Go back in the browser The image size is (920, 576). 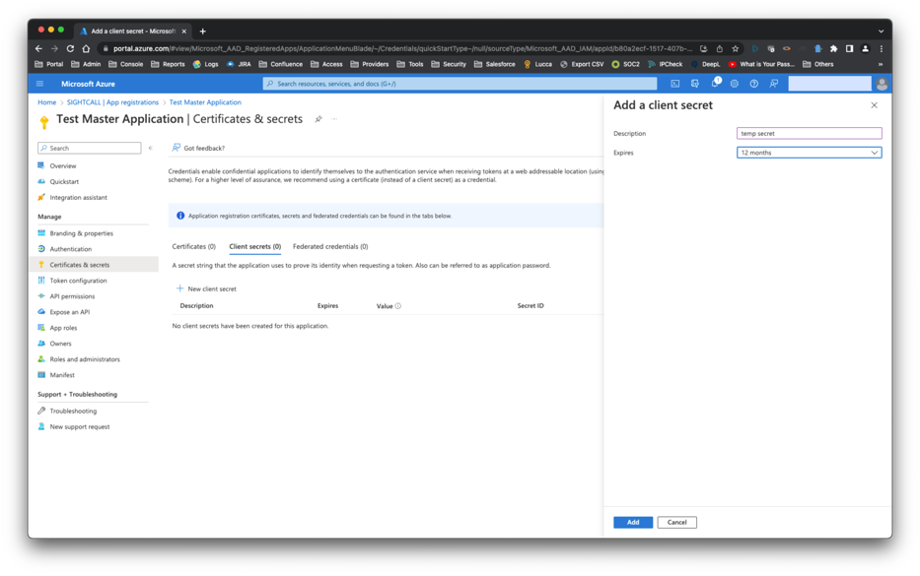(x=39, y=49)
